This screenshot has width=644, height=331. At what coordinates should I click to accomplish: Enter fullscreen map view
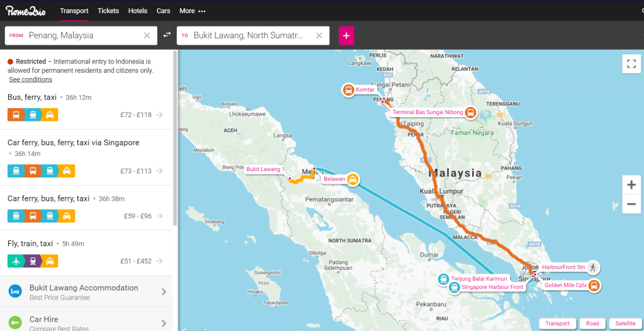[631, 64]
